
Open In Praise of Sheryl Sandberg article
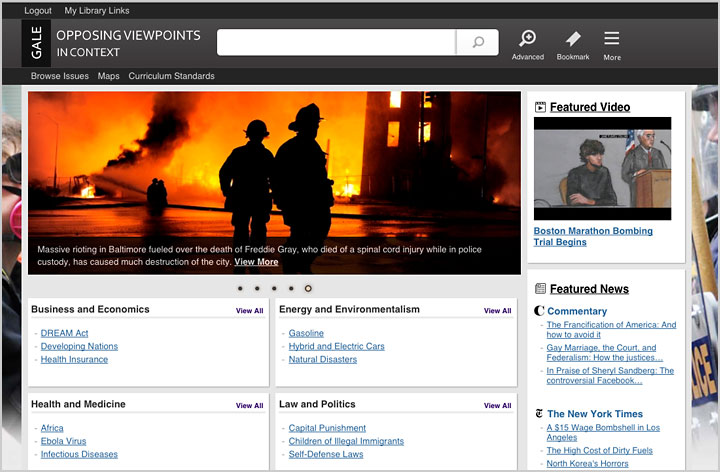point(610,376)
